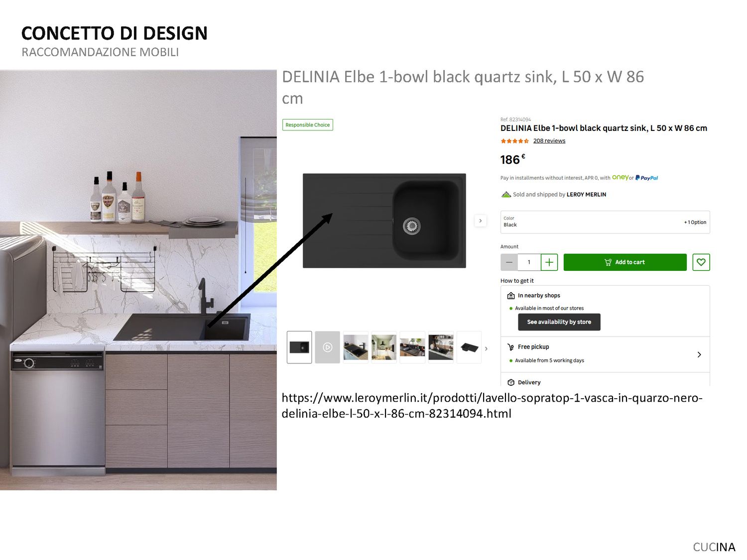The height and width of the screenshot is (560, 747).
Task: Select the angled sink thumbnail image
Action: point(469,347)
